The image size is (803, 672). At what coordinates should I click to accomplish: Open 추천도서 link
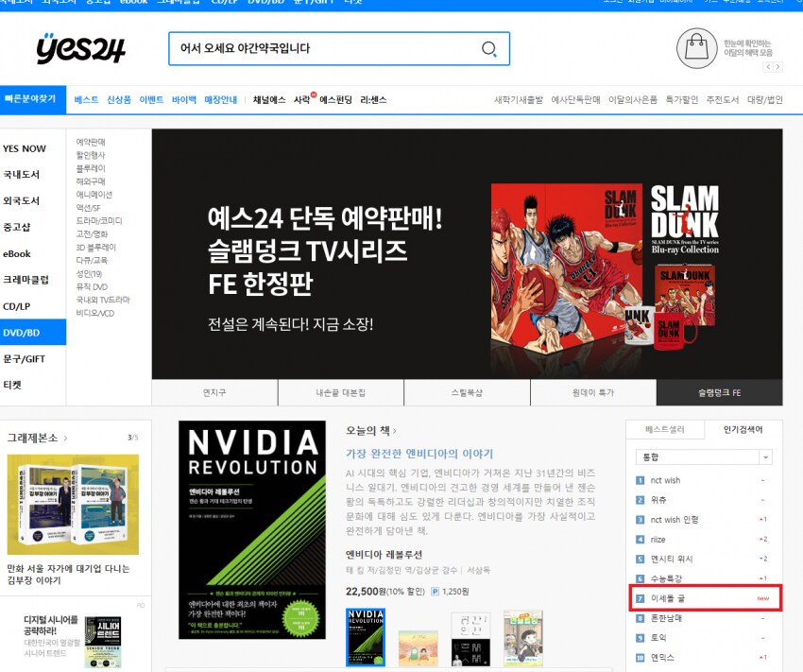tap(723, 100)
